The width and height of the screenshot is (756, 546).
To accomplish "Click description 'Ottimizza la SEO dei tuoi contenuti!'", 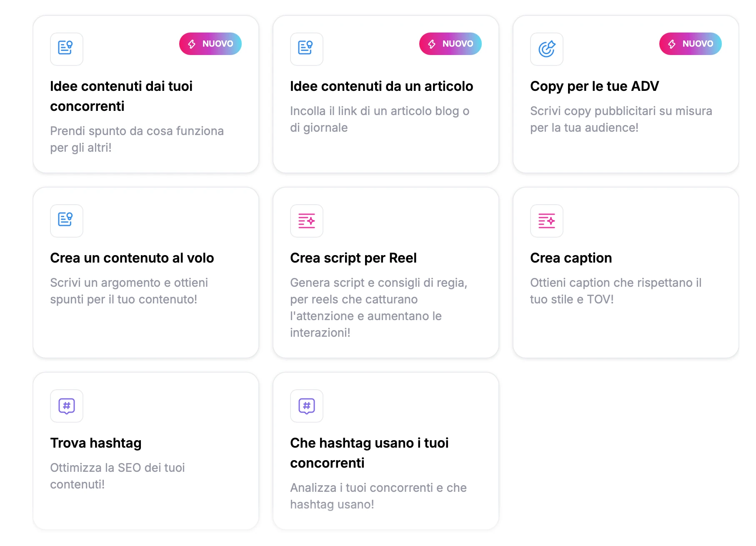I will click(x=118, y=476).
